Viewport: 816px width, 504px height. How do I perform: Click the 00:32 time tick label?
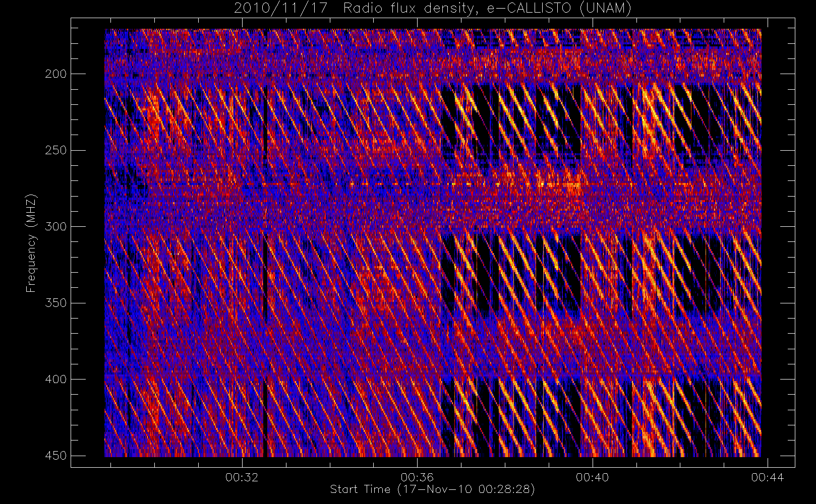(242, 477)
